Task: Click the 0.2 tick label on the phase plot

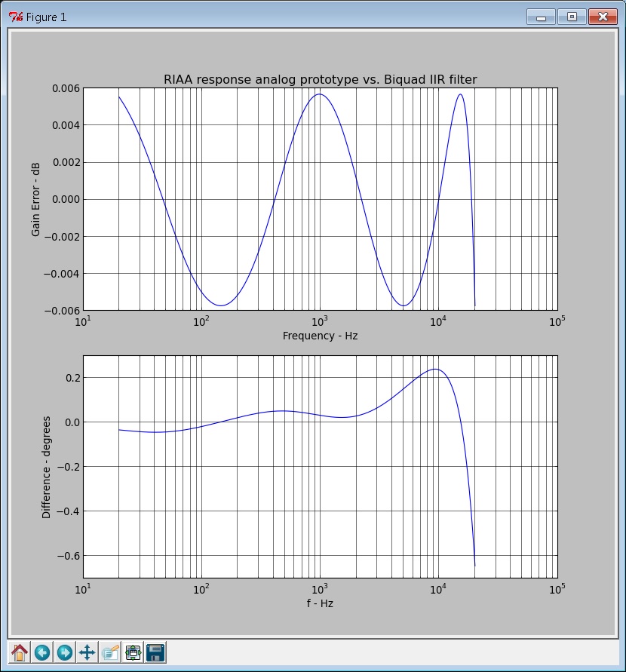Action: pyautogui.click(x=72, y=378)
